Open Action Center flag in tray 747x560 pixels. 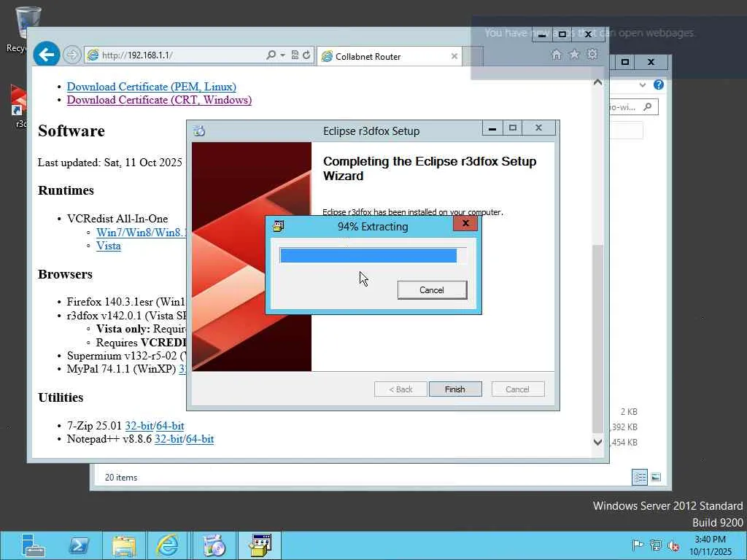click(637, 545)
